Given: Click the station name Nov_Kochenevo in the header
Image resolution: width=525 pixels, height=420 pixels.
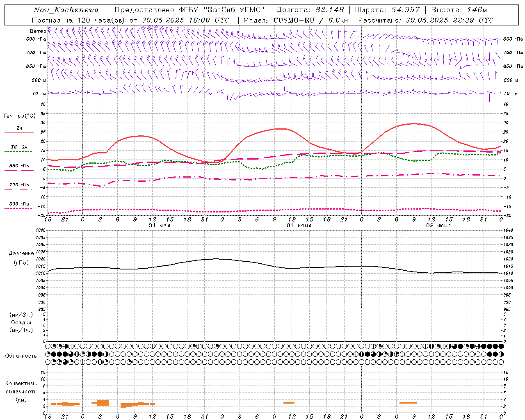Looking at the screenshot, I should (66, 10).
